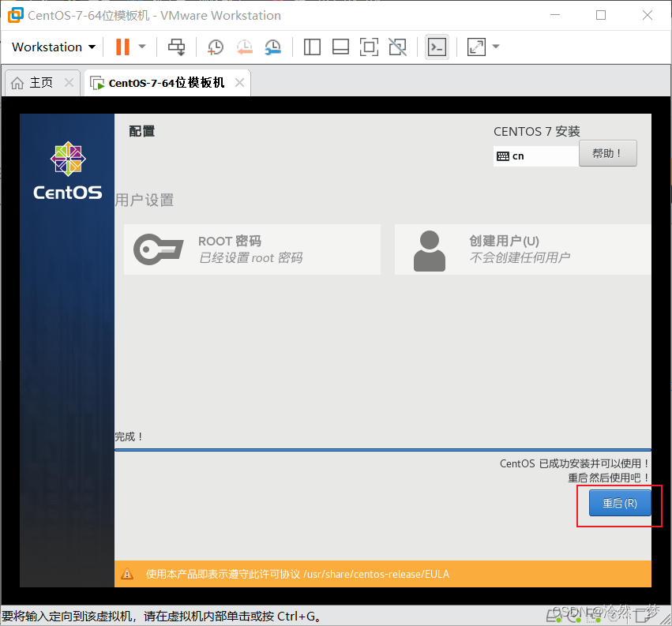Close the 主页 tab

69,82
